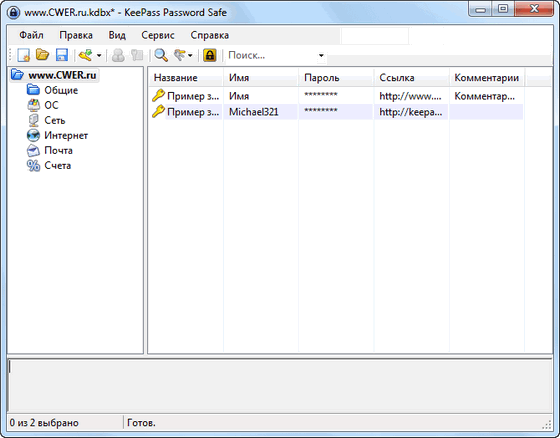The image size is (560, 438).
Task: Click the Show entries keys icon
Action: pos(179,55)
